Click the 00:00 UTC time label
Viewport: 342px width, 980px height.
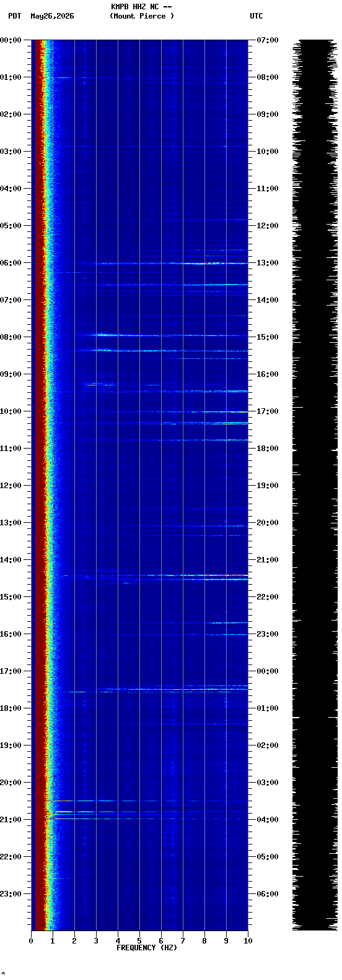coord(268,671)
